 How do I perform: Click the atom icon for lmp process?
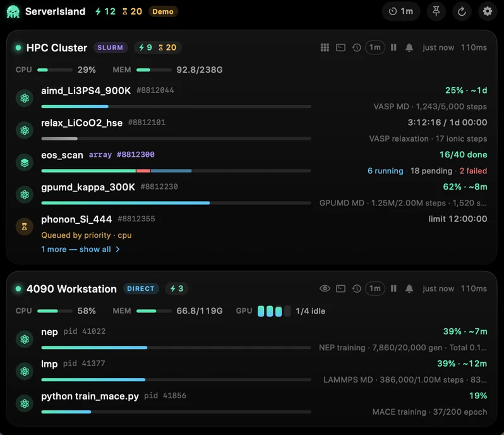tap(25, 372)
